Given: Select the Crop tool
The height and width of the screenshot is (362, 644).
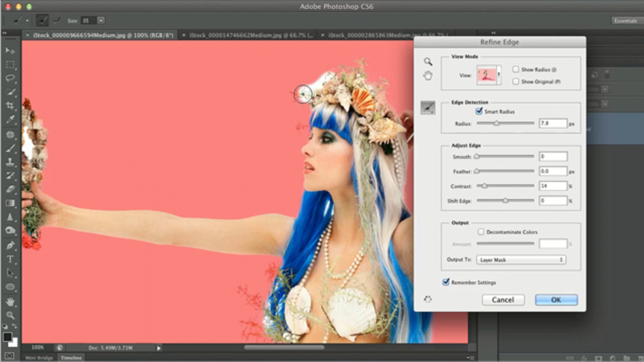Looking at the screenshot, I should tap(10, 105).
